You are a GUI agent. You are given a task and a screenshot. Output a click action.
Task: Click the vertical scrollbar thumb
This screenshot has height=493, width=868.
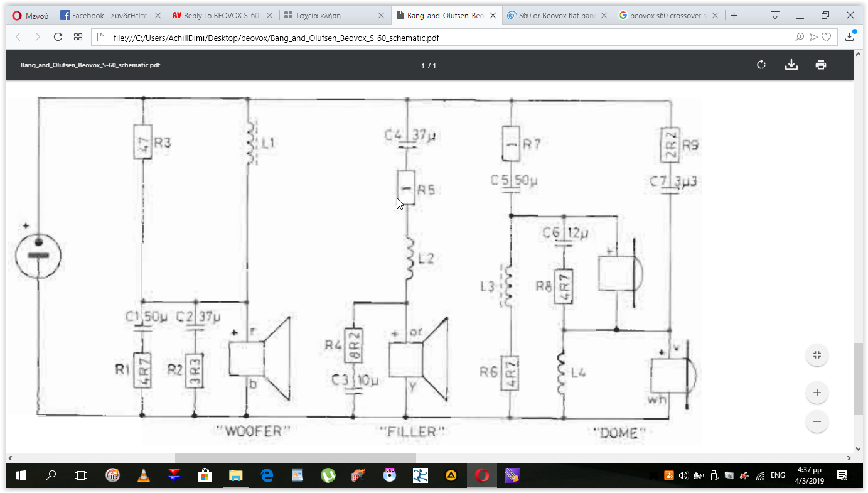click(858, 379)
